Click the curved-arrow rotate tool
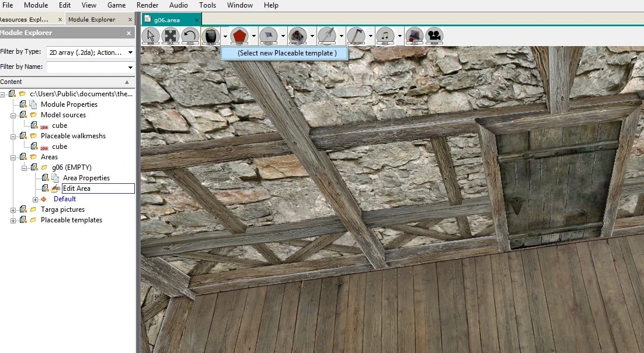 click(x=190, y=36)
